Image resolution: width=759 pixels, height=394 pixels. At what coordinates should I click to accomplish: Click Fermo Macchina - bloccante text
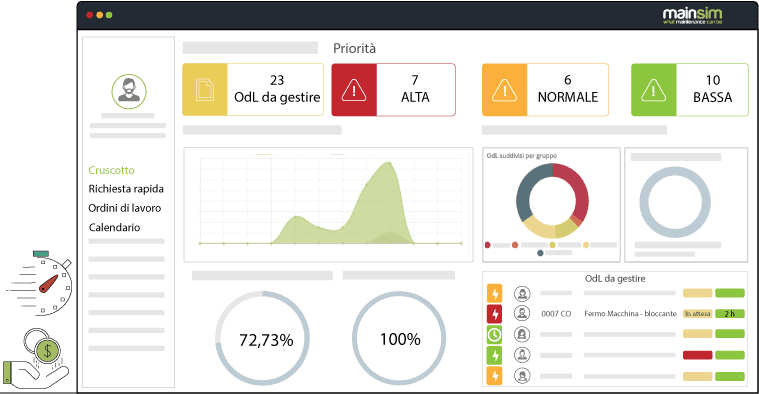630,314
